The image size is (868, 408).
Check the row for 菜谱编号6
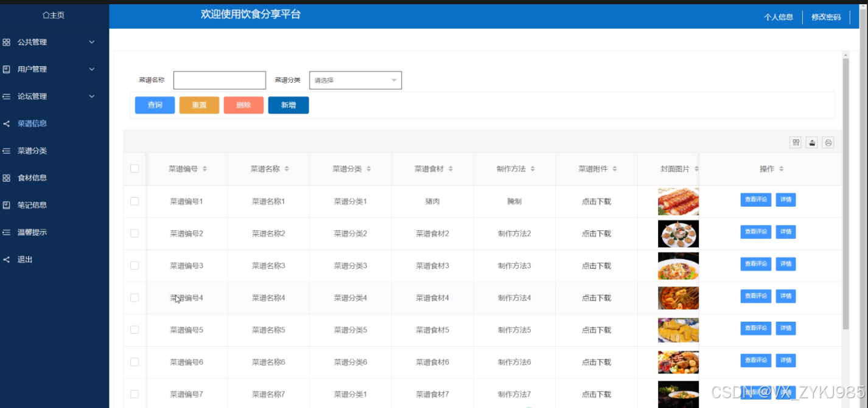(x=135, y=362)
